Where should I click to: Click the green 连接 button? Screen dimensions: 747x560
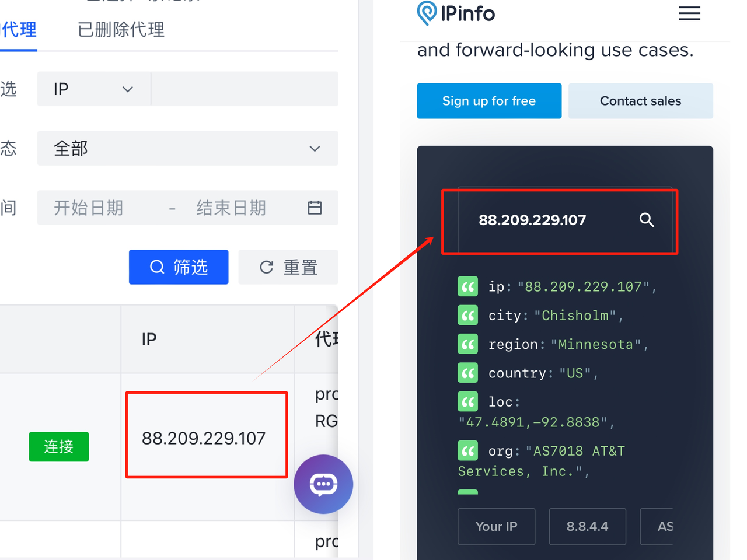point(59,447)
